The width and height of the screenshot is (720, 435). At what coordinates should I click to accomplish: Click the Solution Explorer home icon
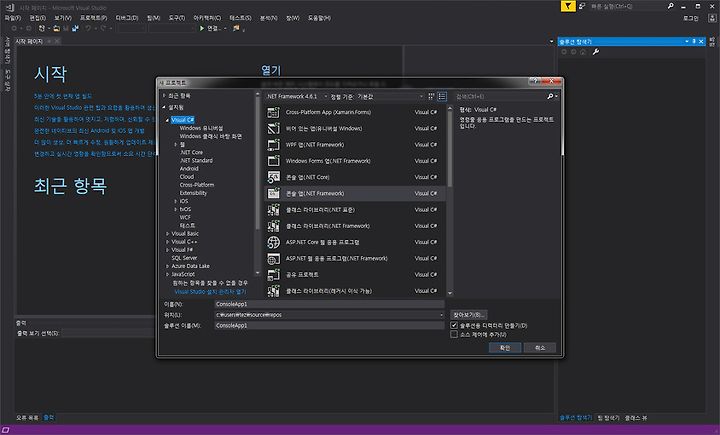coord(583,52)
